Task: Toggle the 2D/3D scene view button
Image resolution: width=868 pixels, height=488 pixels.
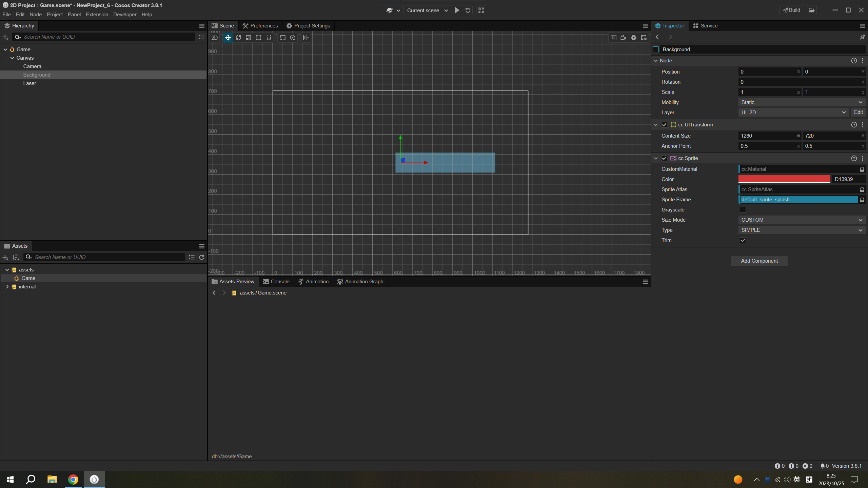Action: 214,38
